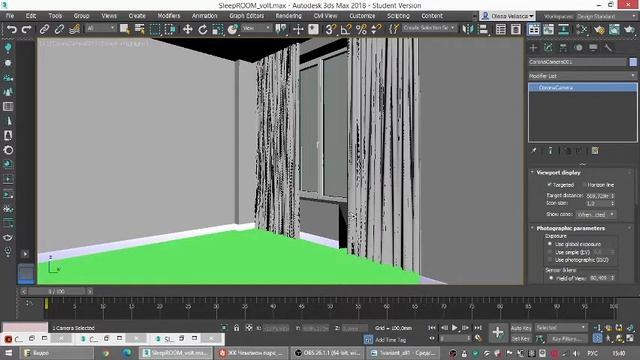Toggle the Spinner Snap icon

[x=376, y=29]
